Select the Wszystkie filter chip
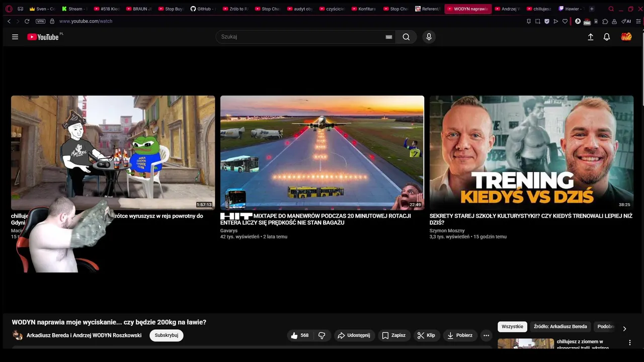 coord(512,327)
